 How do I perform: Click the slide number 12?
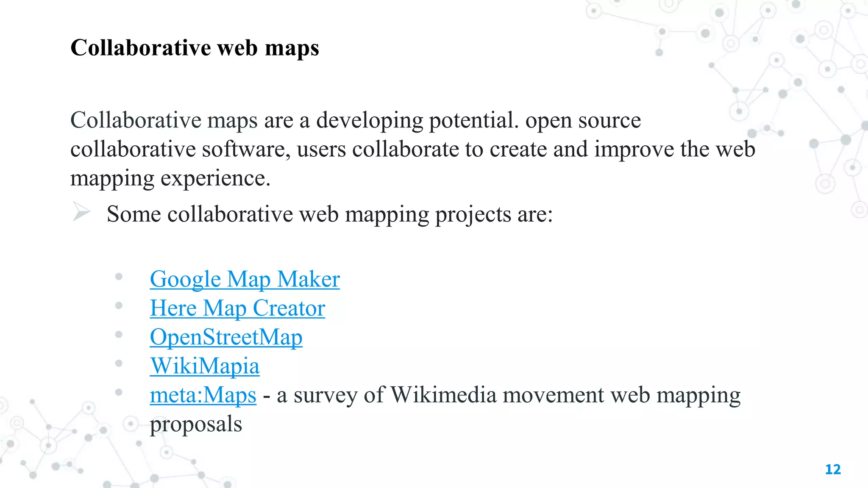(833, 469)
